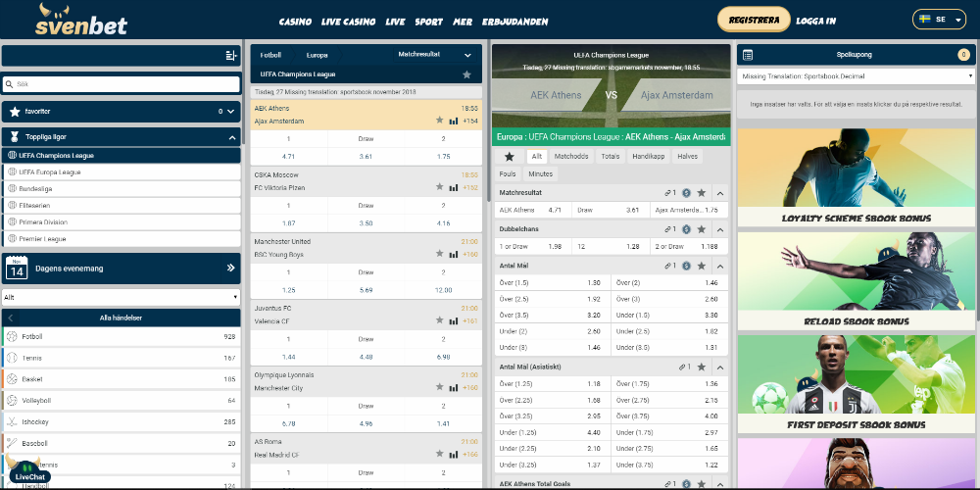This screenshot has width=980, height=490.
Task: Star the Olympique Lyonnais match
Action: coord(439,387)
